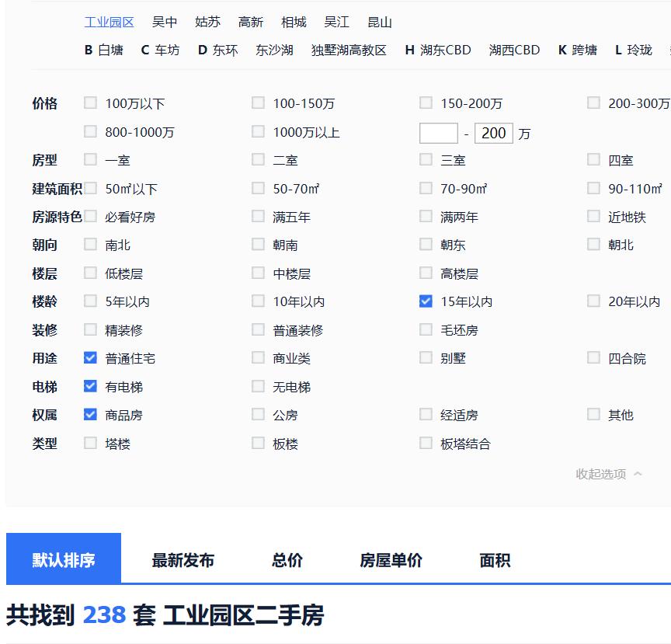Check the 100万以下 price filter

click(x=90, y=102)
